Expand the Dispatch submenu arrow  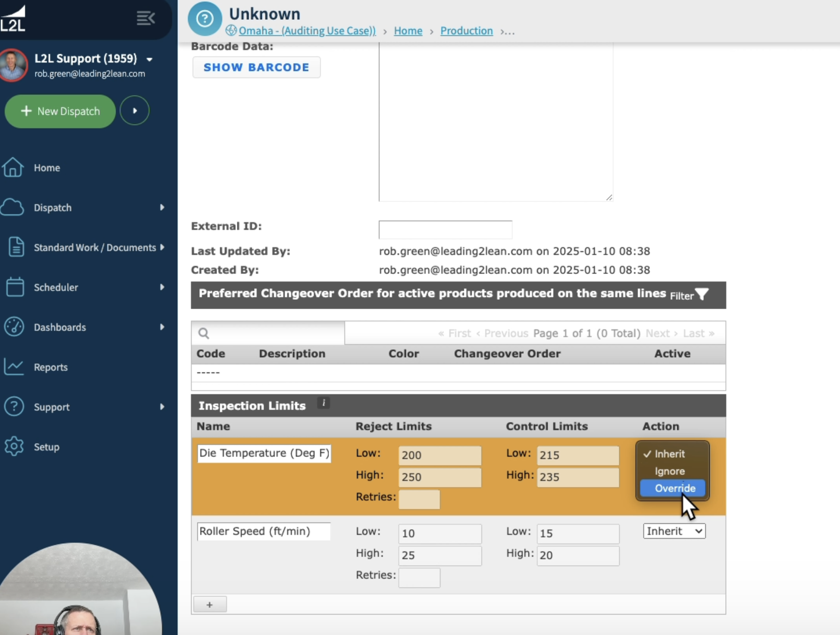click(162, 207)
